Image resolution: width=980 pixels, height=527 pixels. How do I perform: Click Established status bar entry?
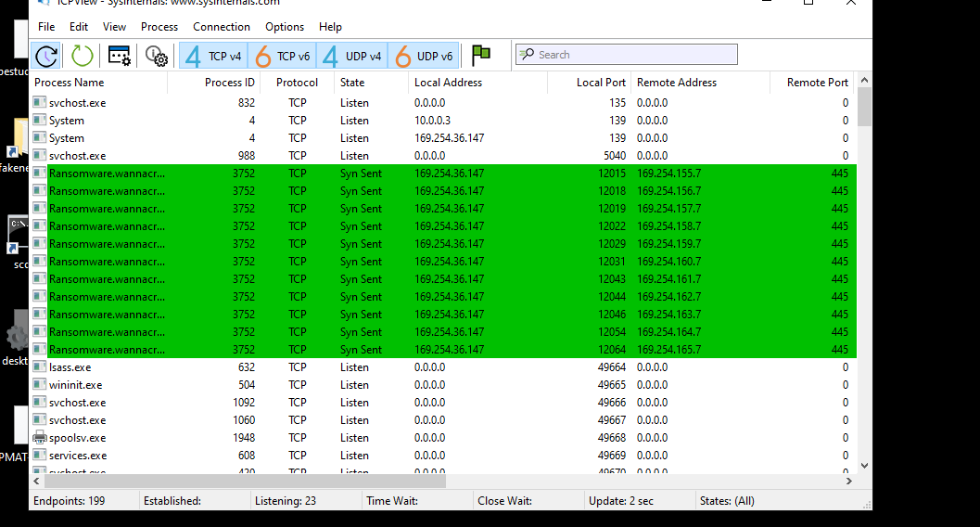point(172,501)
